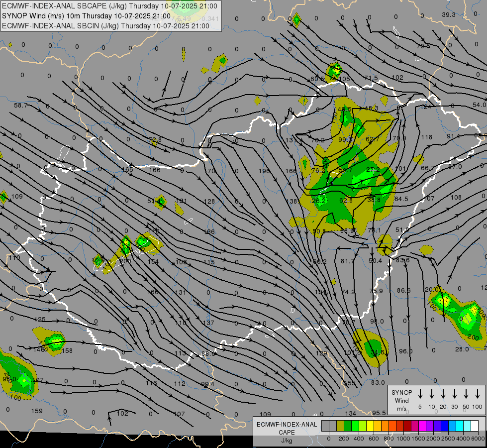This screenshot has width=487, height=448.
Task: Click the 58.7 value on the map
Action: (x=20, y=106)
